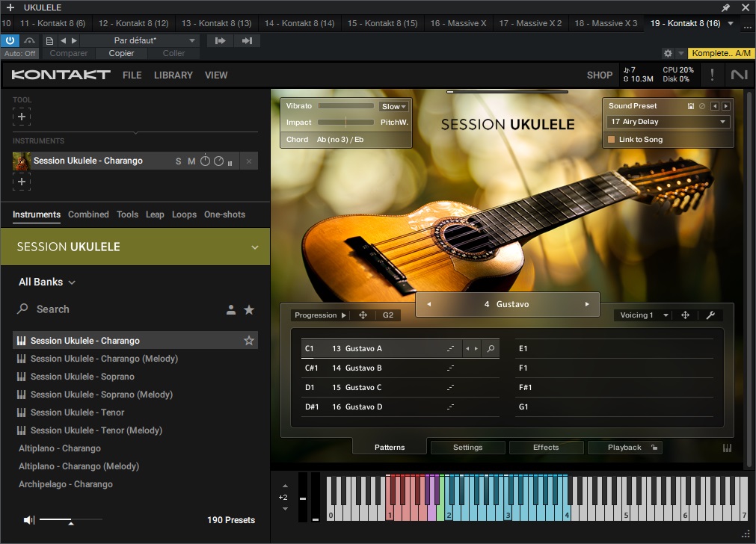Click the Copier button
Screen dimensions: 756x544
(121, 53)
